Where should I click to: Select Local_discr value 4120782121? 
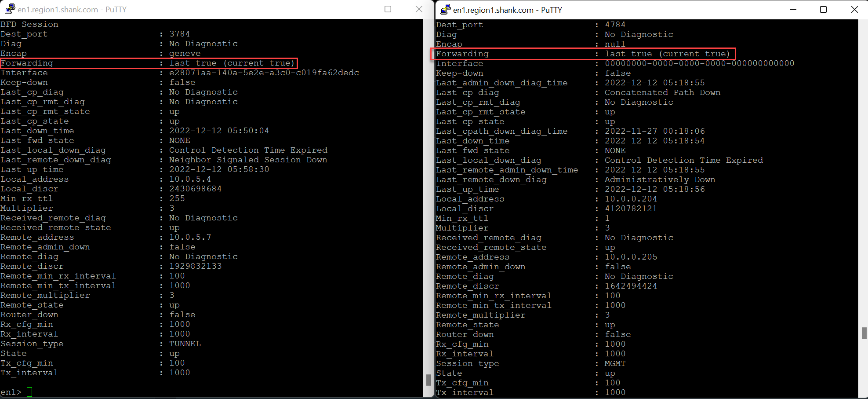(x=631, y=209)
